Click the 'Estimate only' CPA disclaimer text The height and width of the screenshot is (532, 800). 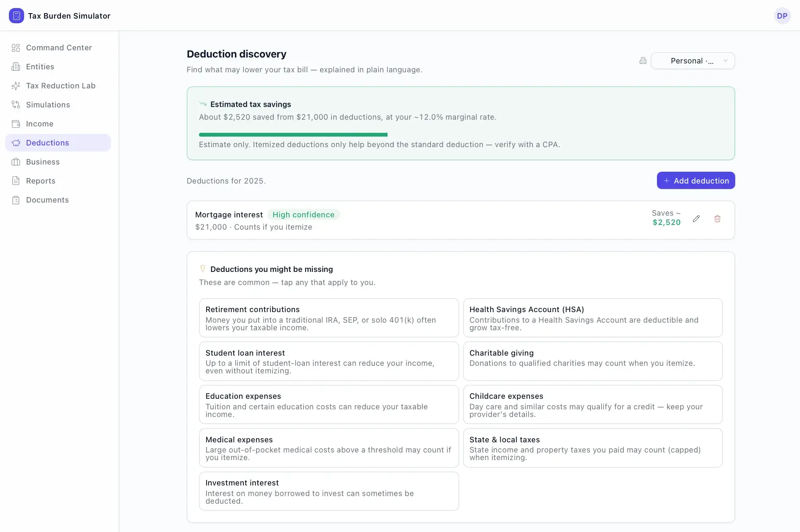(379, 145)
